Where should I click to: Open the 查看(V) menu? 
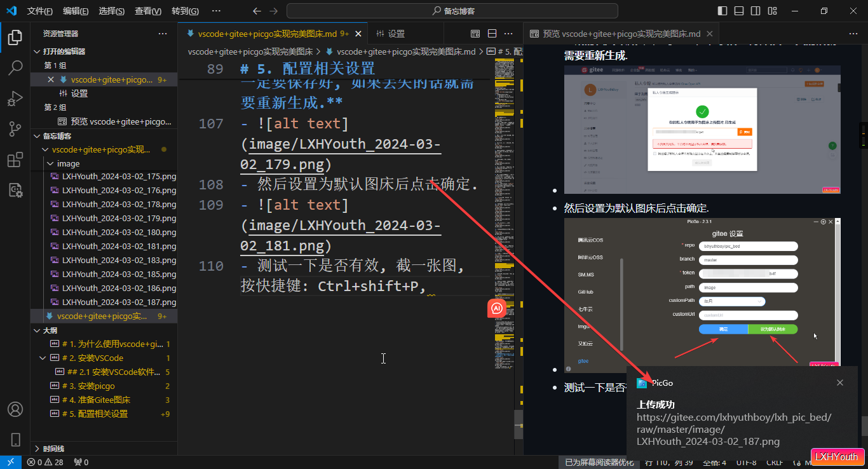(x=148, y=11)
